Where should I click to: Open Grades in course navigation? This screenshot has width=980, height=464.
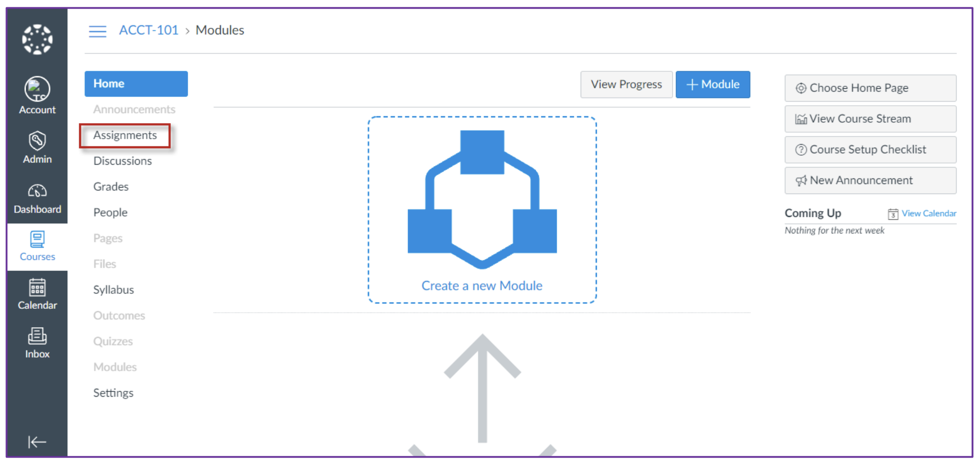point(111,187)
